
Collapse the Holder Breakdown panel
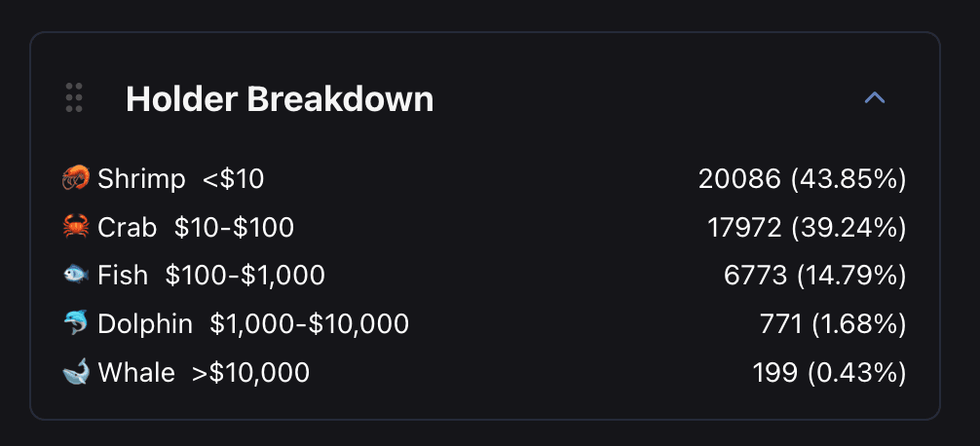point(875,98)
